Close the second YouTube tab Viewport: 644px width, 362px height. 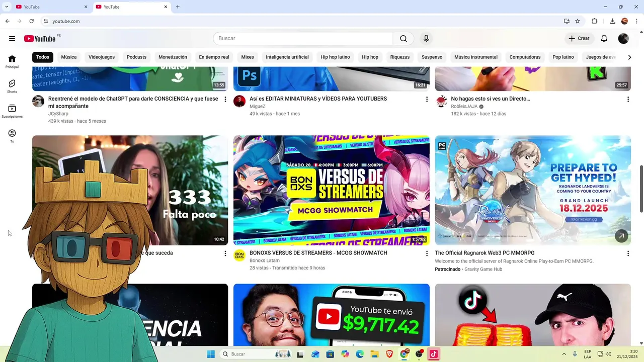tap(166, 7)
